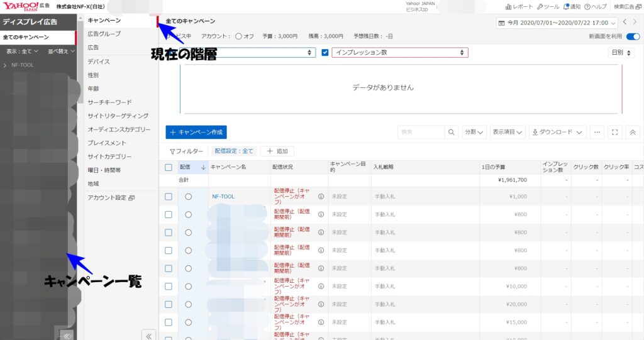644x340 pixels.
Task: Open 表示項目 dropdown
Action: point(508,132)
